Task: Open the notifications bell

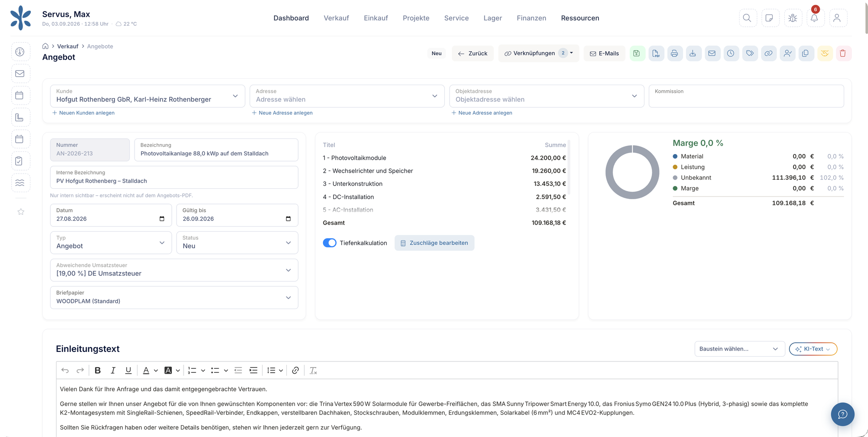Action: (815, 18)
